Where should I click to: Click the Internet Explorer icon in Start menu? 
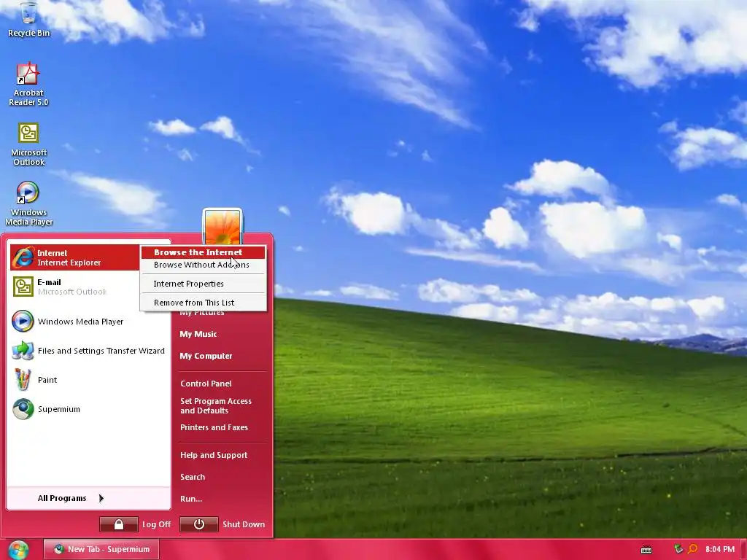point(23,257)
